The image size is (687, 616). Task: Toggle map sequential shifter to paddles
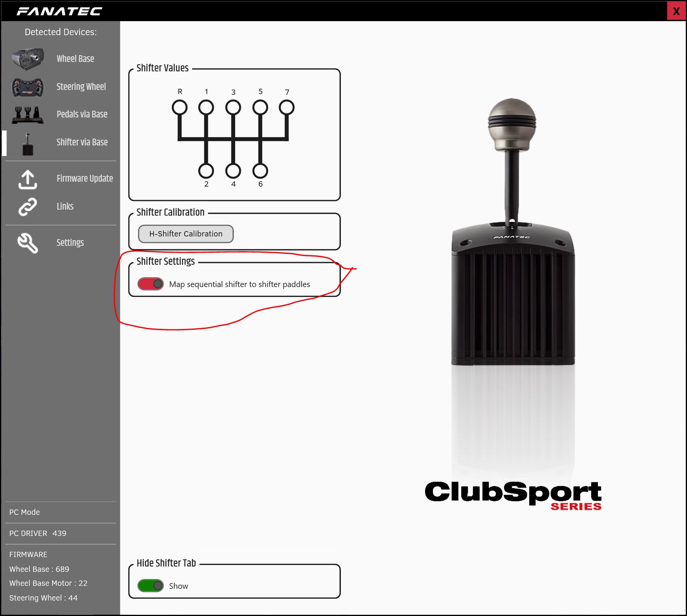pyautogui.click(x=151, y=284)
